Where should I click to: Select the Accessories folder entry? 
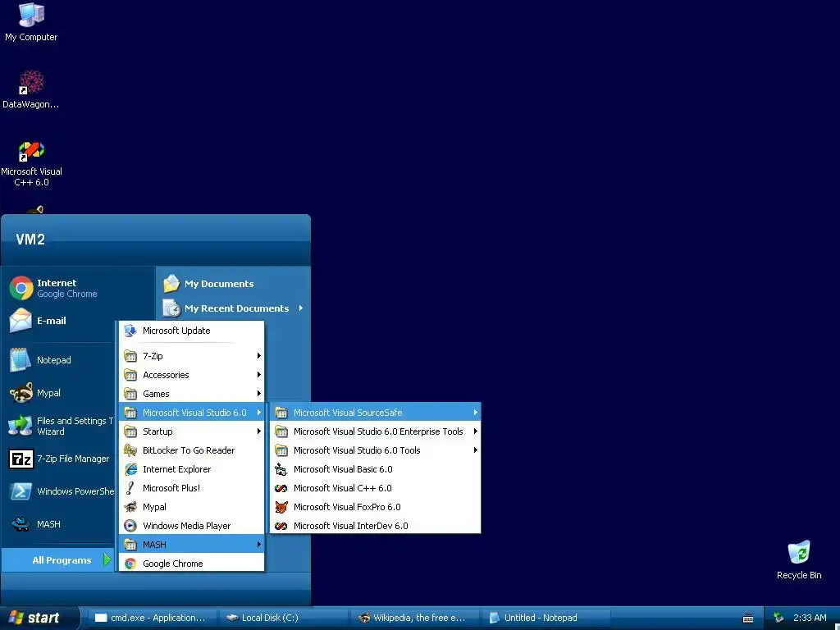pos(191,374)
